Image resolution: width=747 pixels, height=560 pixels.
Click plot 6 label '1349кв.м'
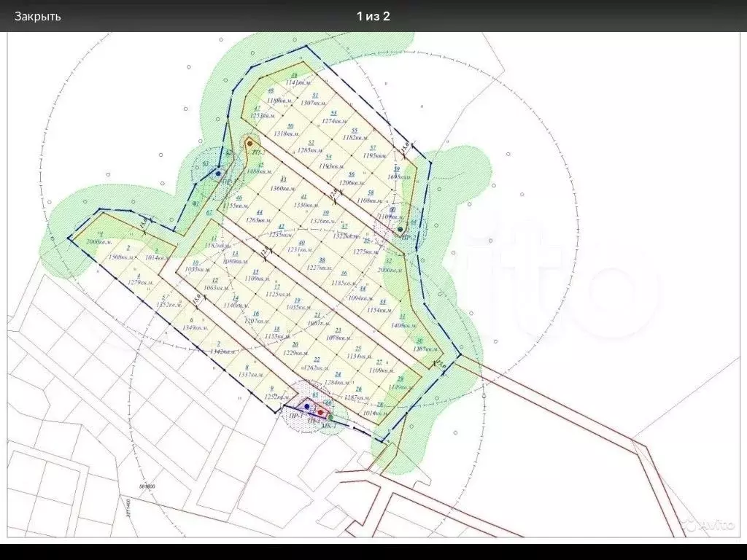point(196,327)
